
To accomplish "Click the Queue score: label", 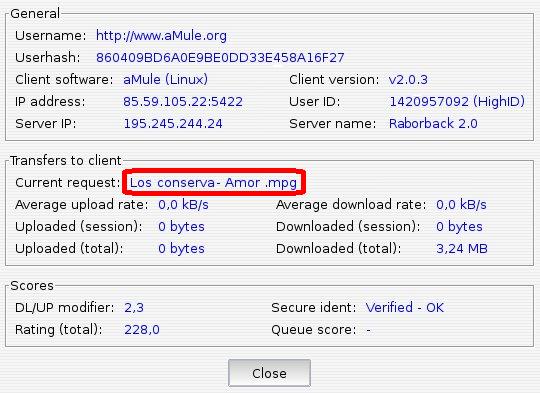I will 313,330.
